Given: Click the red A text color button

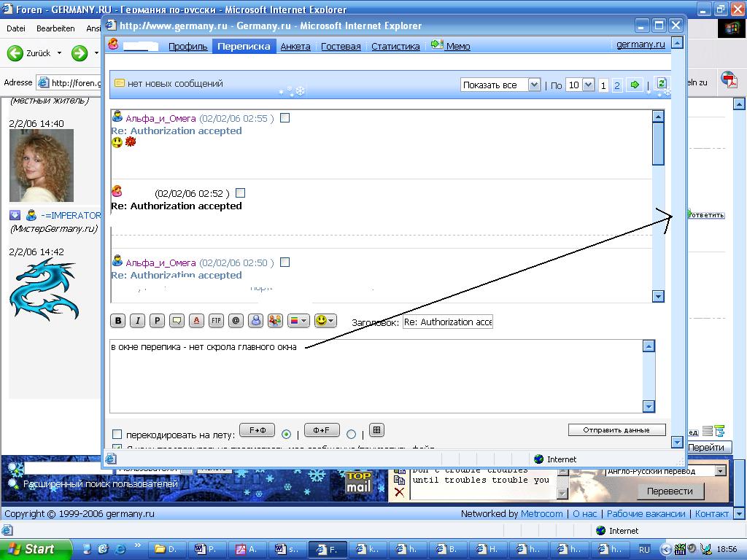Looking at the screenshot, I should click(196, 321).
